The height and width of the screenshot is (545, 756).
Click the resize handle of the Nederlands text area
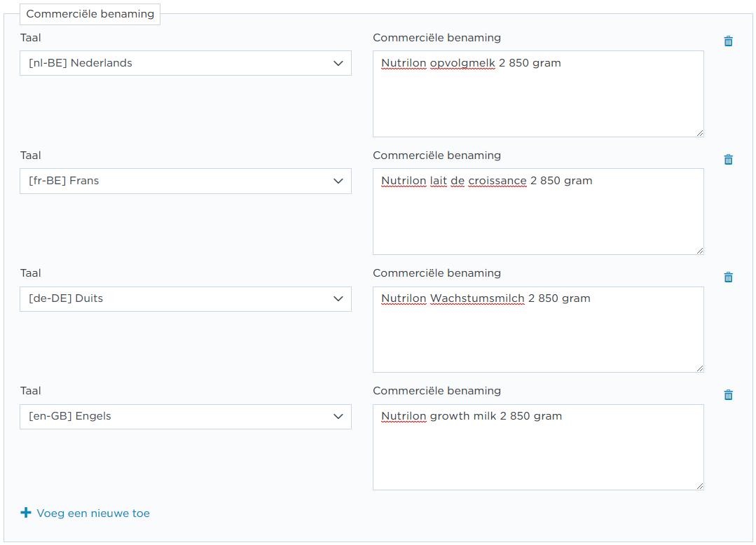click(x=699, y=133)
